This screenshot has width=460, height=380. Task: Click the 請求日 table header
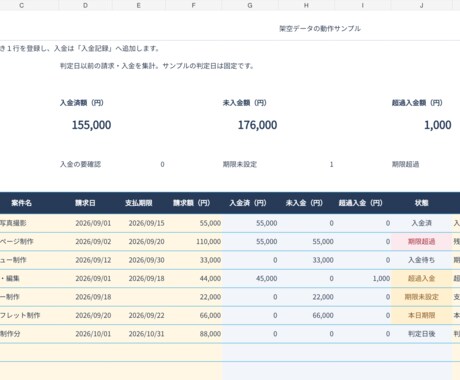[x=85, y=203]
